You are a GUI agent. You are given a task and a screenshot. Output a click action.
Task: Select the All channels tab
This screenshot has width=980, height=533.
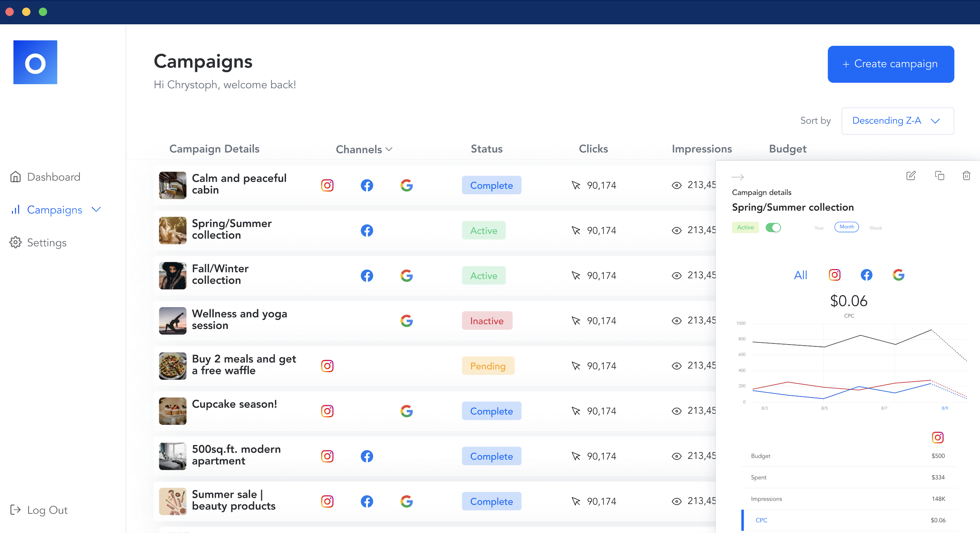click(x=801, y=275)
